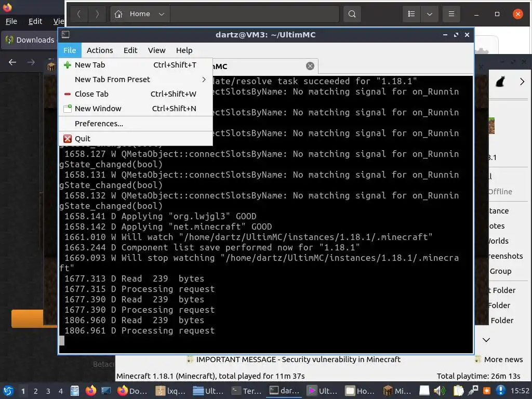The image size is (532, 399).
Task: Open Firefox File menu
Action: [11, 21]
